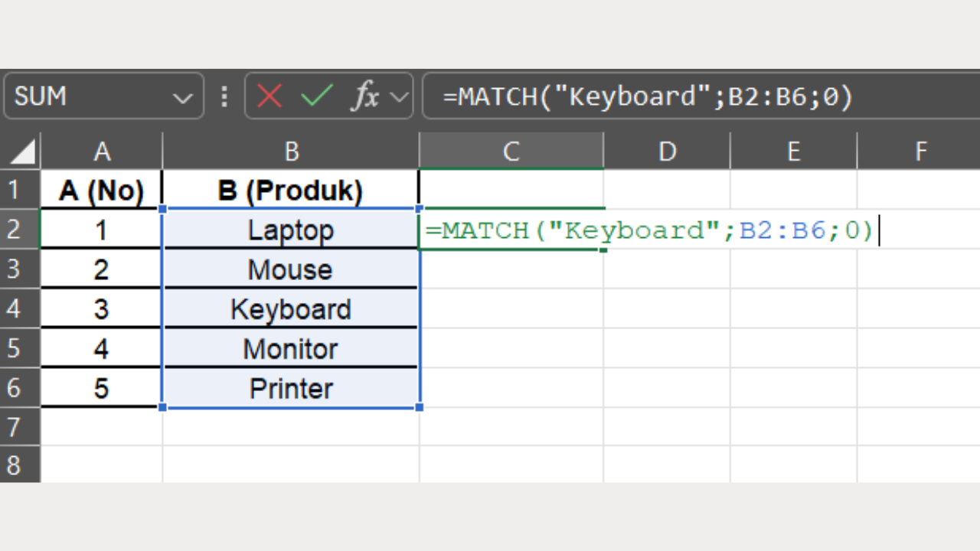The height and width of the screenshot is (551, 980).
Task: Click the Insert Function fx icon
Action: pos(366,96)
